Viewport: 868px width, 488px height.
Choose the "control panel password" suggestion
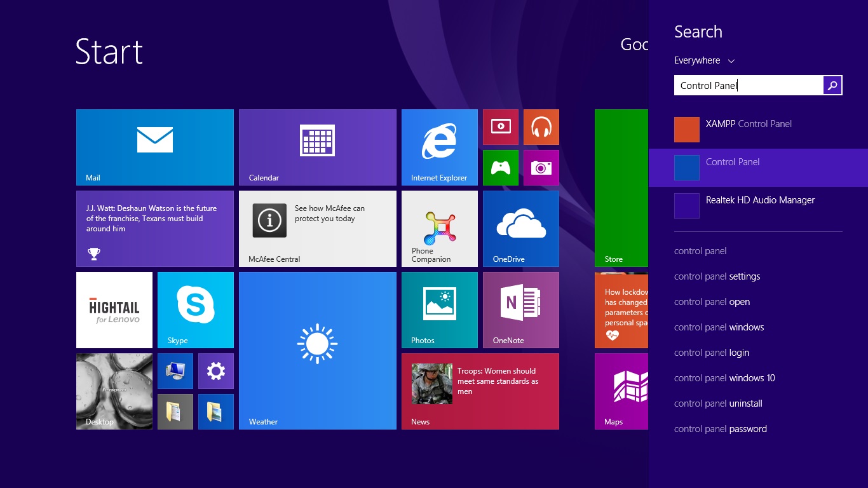(x=721, y=429)
